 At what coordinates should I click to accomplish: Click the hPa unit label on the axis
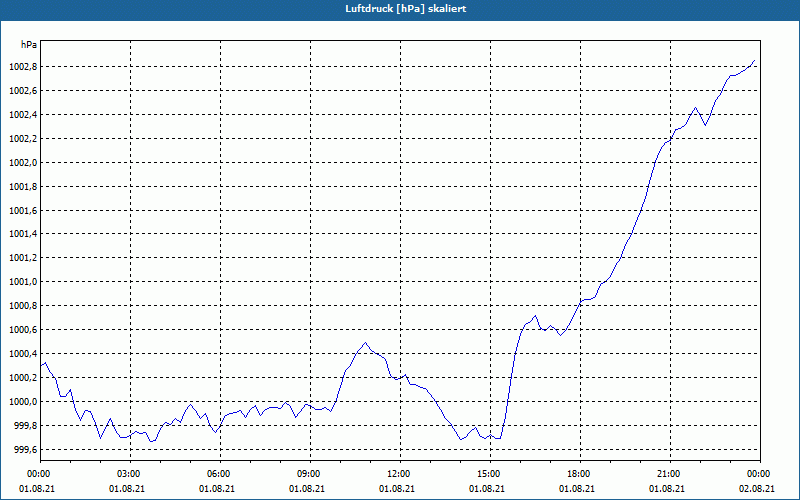pos(29,45)
